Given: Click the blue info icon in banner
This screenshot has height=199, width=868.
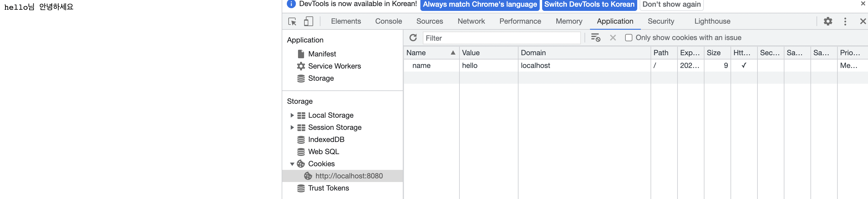Looking at the screenshot, I should click(x=291, y=4).
